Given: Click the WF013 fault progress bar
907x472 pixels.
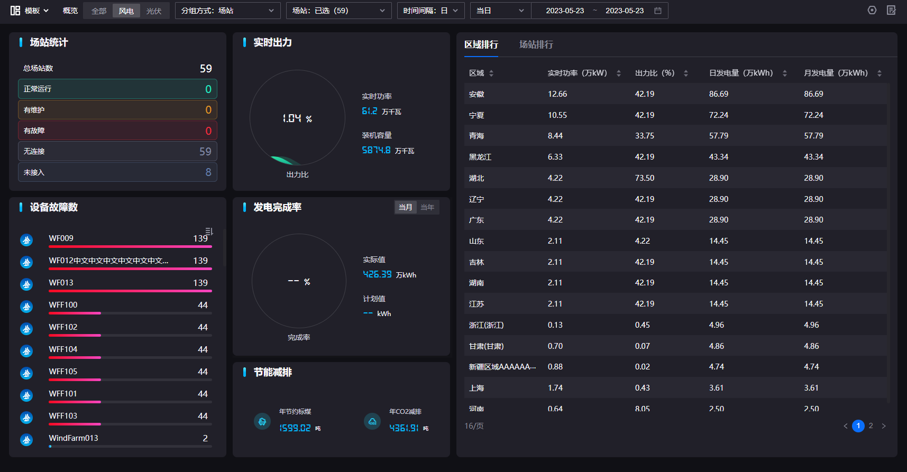Looking at the screenshot, I should pyautogui.click(x=130, y=290).
